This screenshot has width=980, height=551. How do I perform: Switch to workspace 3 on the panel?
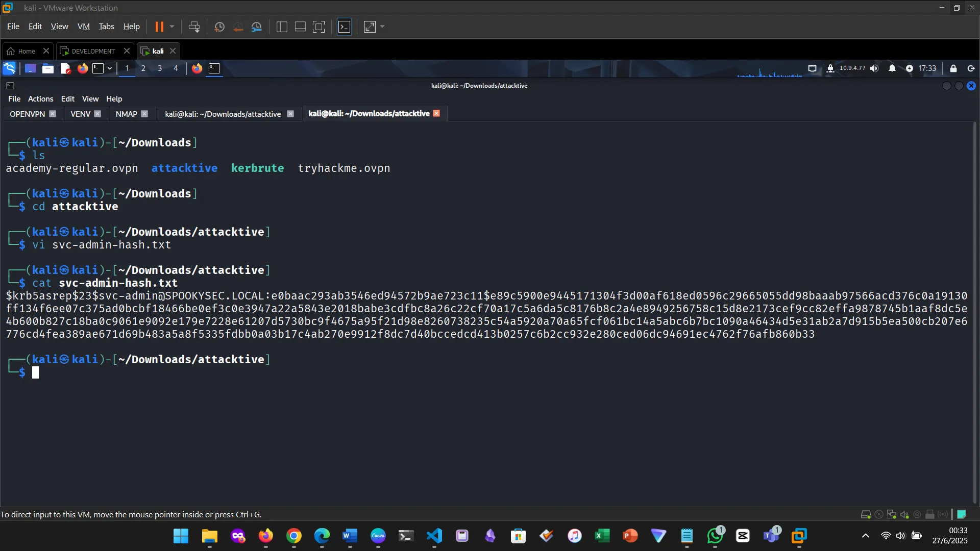[160, 68]
